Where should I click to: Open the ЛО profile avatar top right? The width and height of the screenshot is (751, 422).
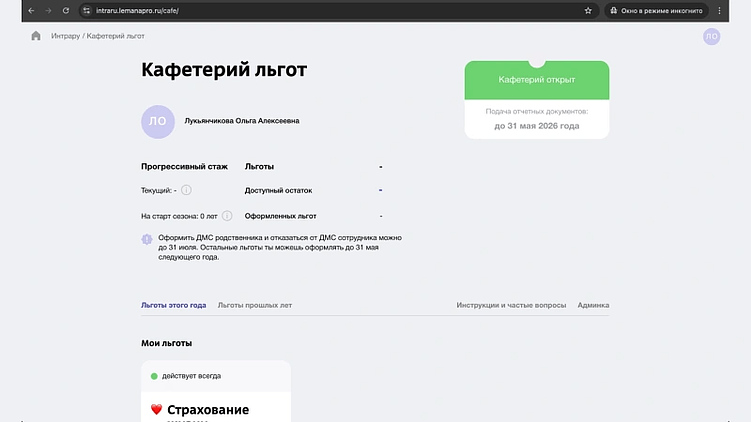(711, 36)
